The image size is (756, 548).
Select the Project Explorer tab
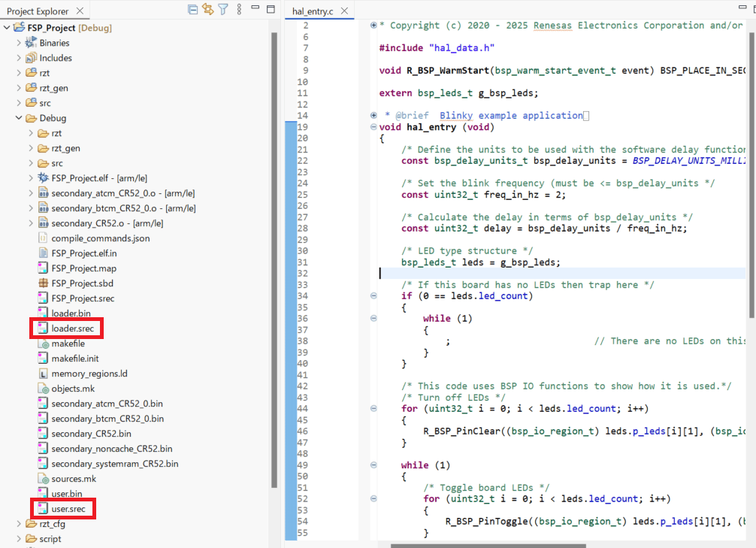pyautogui.click(x=36, y=11)
